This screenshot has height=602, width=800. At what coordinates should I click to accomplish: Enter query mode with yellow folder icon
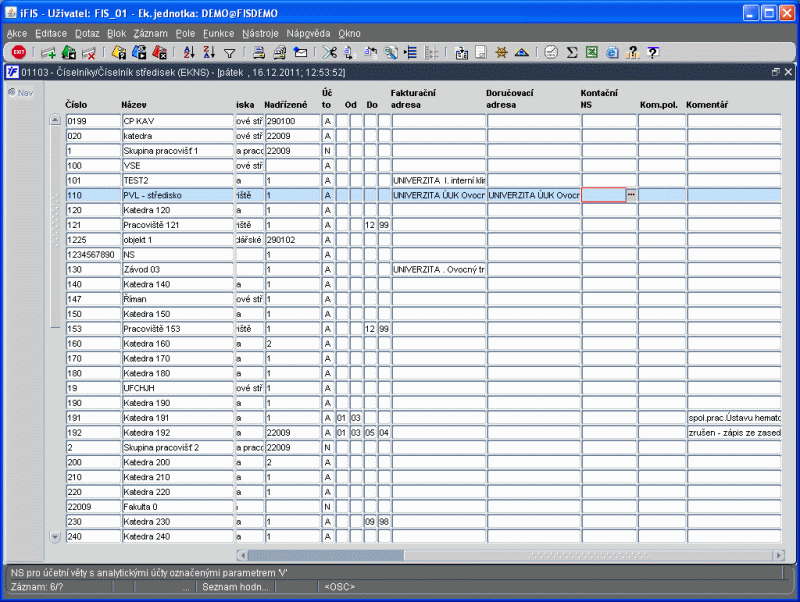point(119,52)
